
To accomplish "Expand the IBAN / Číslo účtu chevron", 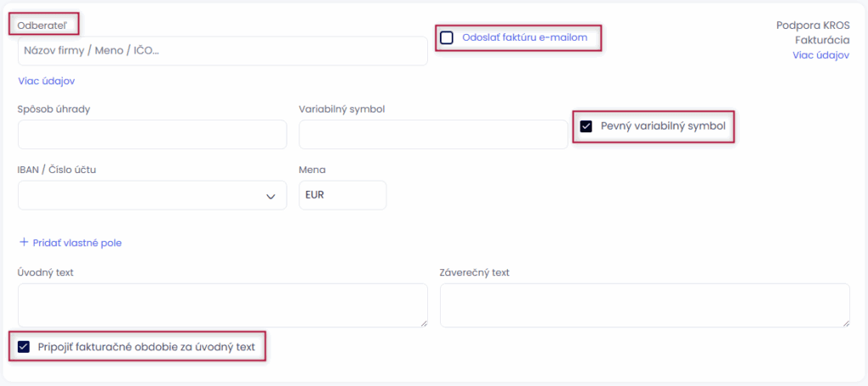I will pyautogui.click(x=270, y=196).
